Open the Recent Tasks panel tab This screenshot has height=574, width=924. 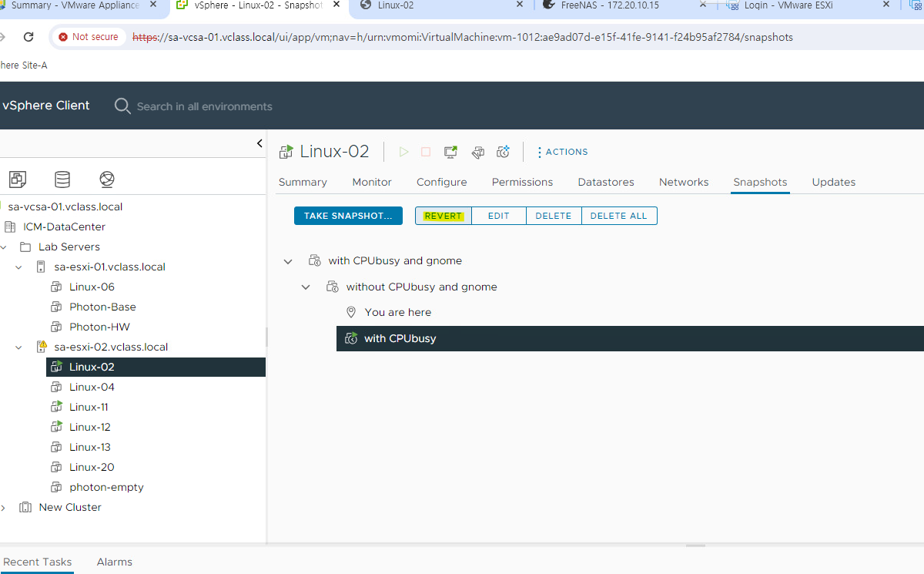click(x=38, y=562)
